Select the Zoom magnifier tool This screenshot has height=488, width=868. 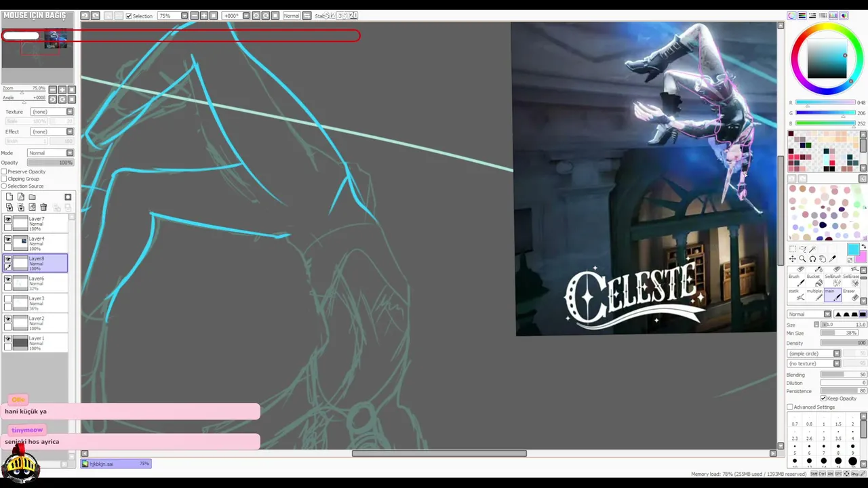pyautogui.click(x=802, y=259)
